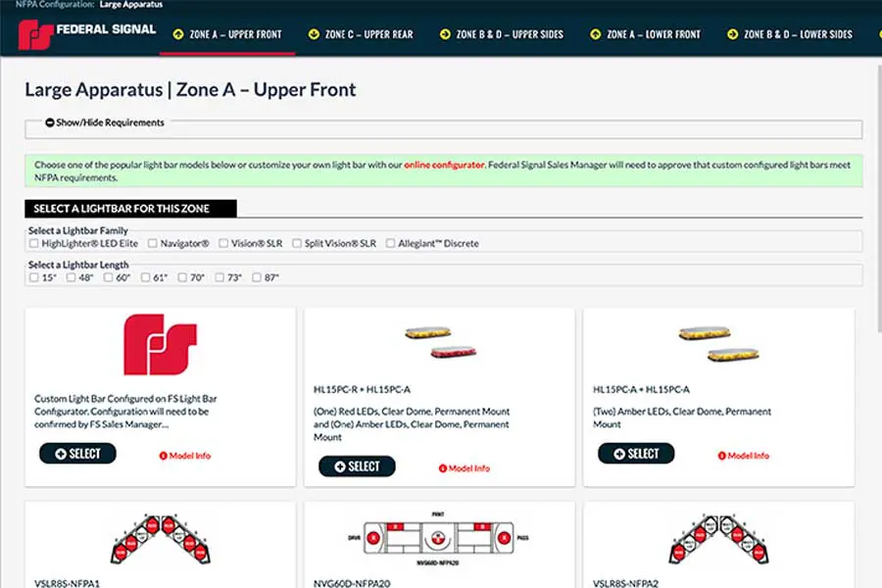The width and height of the screenshot is (882, 588).
Task: Click arrow icon beside Zone C – Upper Rear tab
Action: click(314, 34)
